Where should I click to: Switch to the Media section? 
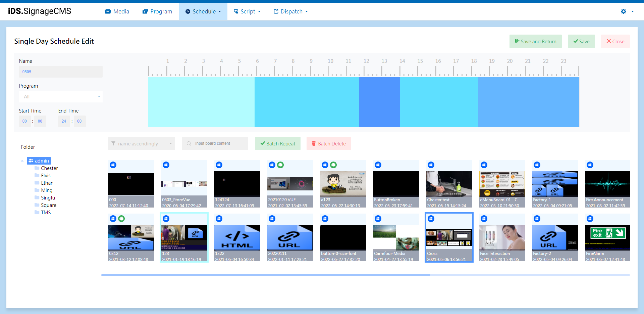click(x=117, y=11)
